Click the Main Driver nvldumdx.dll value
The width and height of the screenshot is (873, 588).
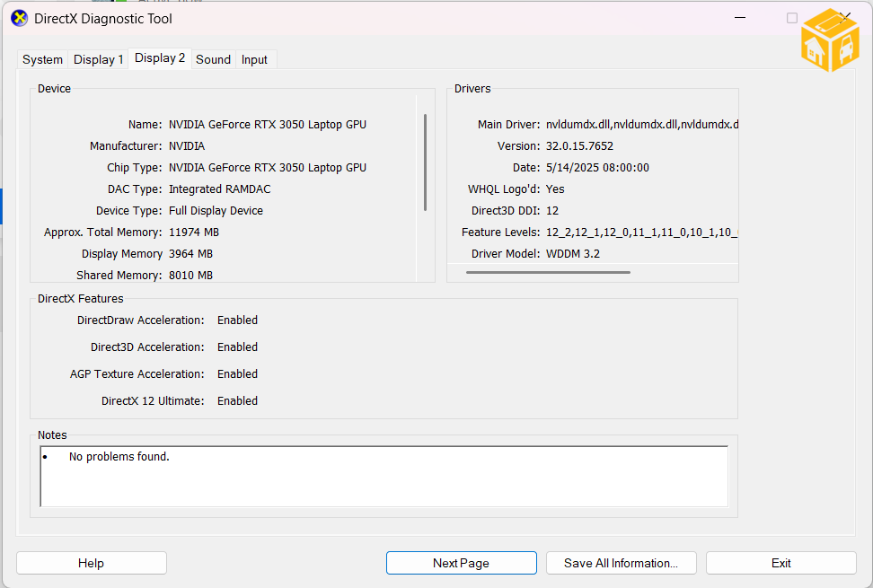tap(641, 125)
